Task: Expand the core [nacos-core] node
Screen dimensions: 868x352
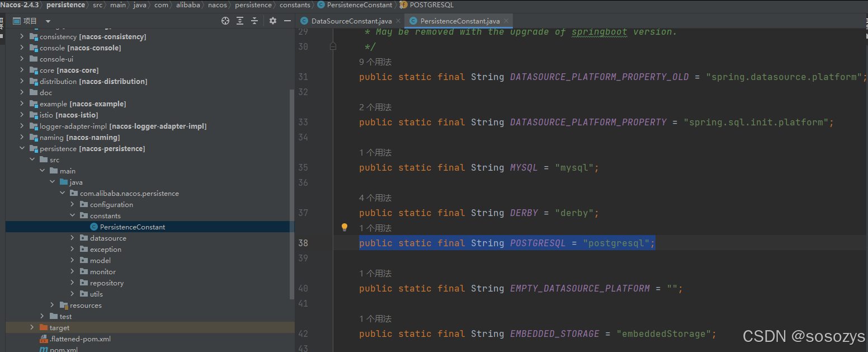Action: tap(22, 70)
